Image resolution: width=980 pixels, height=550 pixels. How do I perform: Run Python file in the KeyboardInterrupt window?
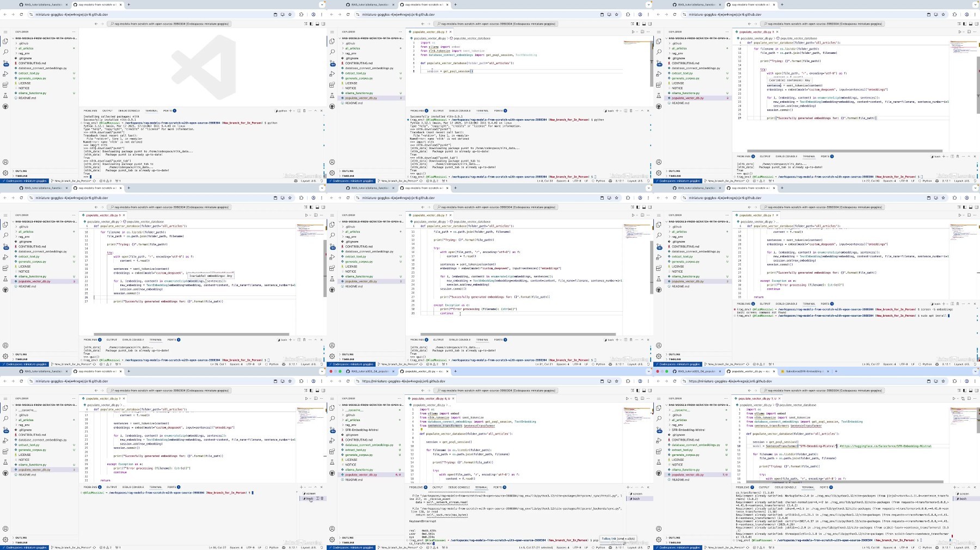click(627, 398)
